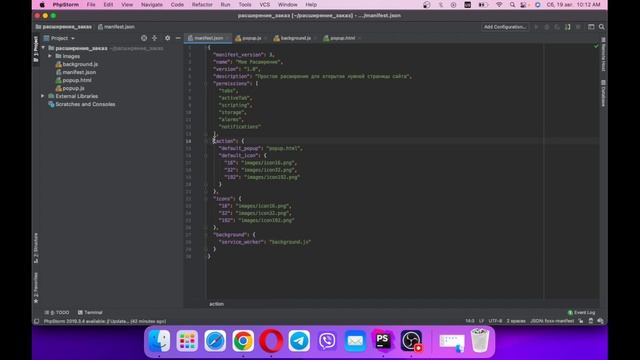Open the Refactor menu
The height and width of the screenshot is (360, 640).
pyautogui.click(x=202, y=5)
